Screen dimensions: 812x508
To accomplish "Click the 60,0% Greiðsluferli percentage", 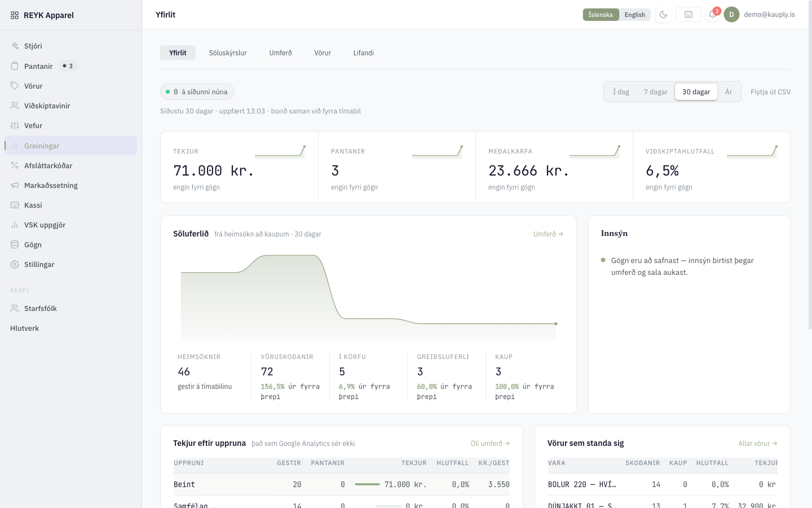I will (427, 387).
